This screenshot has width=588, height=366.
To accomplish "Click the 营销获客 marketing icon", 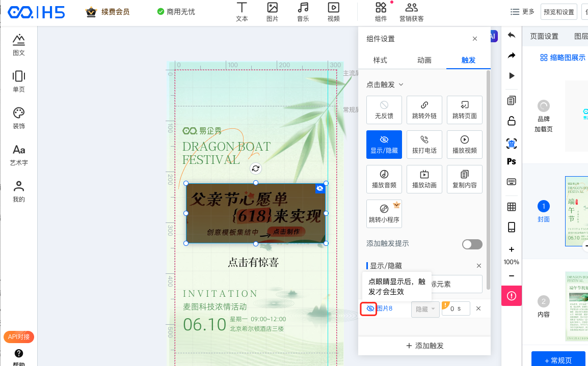I will click(411, 12).
